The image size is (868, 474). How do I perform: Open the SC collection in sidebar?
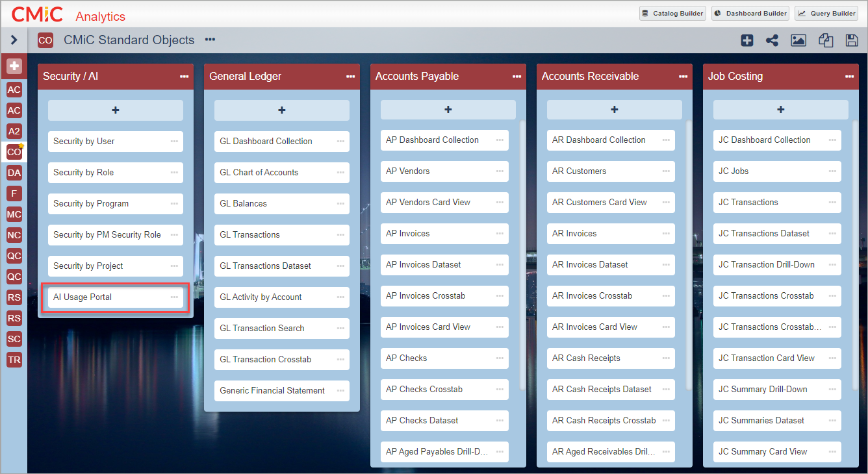pos(14,339)
